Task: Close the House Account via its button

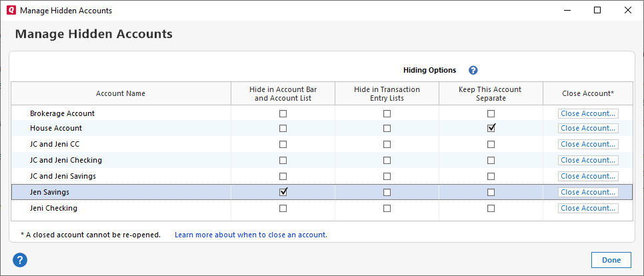Action: (x=588, y=128)
